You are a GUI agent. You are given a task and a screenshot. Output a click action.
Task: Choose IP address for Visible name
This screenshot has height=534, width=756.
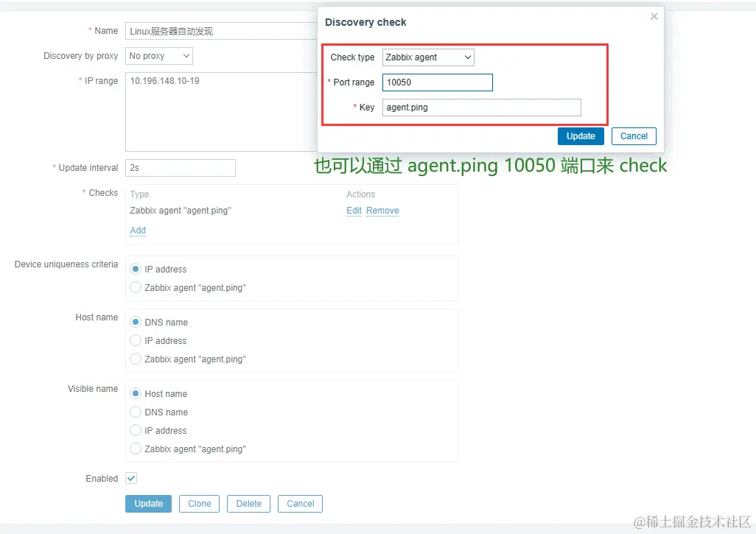(x=136, y=430)
